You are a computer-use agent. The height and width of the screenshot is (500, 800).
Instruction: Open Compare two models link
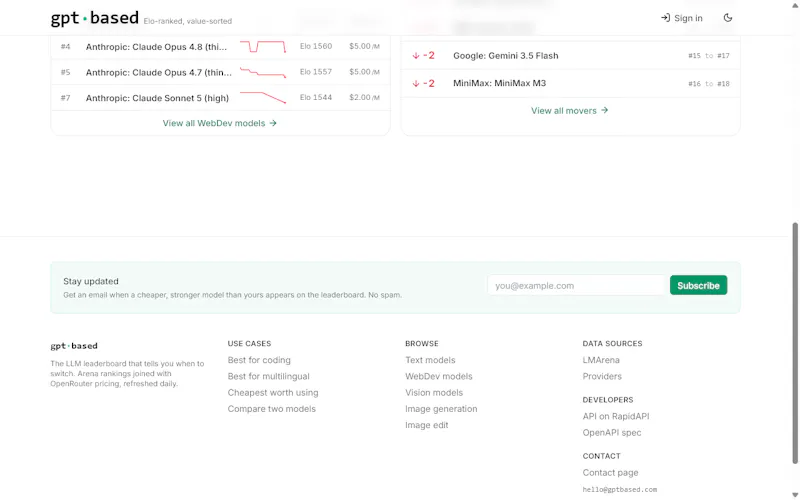click(271, 409)
